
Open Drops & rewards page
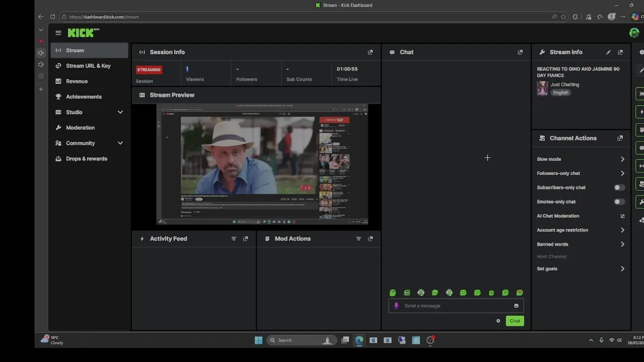87,159
